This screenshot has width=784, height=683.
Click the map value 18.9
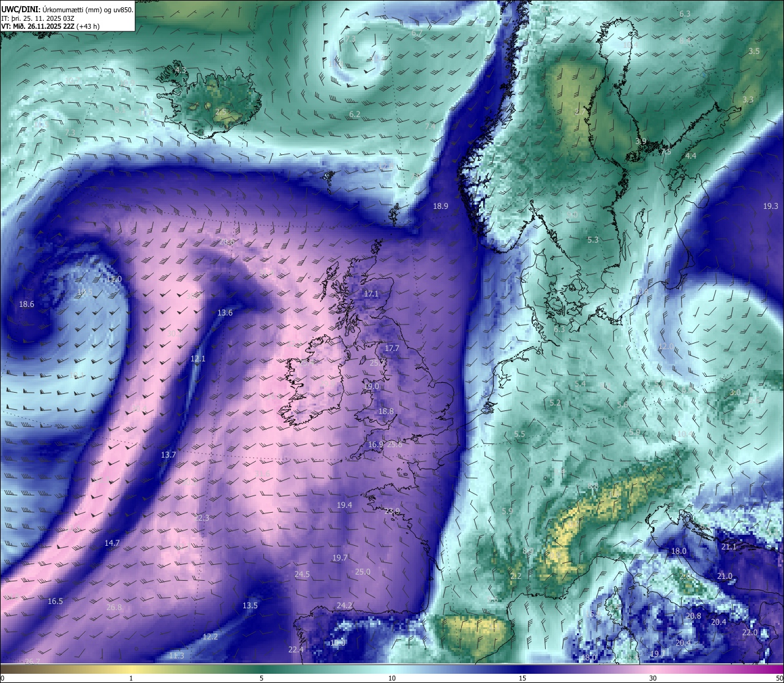tap(440, 206)
